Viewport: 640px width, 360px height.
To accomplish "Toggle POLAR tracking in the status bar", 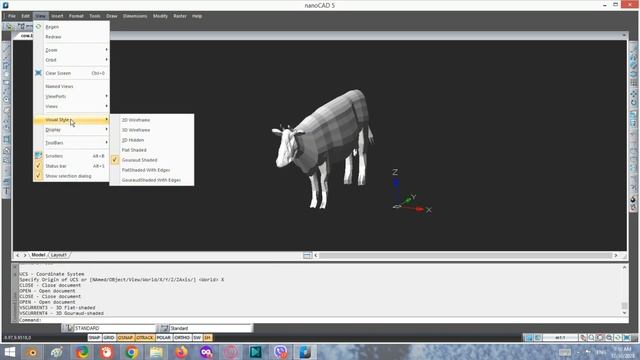I will tap(164, 338).
